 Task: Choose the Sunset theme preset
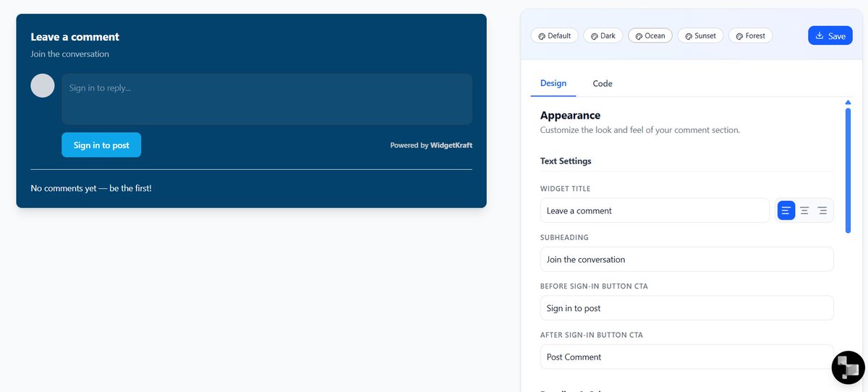tap(700, 35)
